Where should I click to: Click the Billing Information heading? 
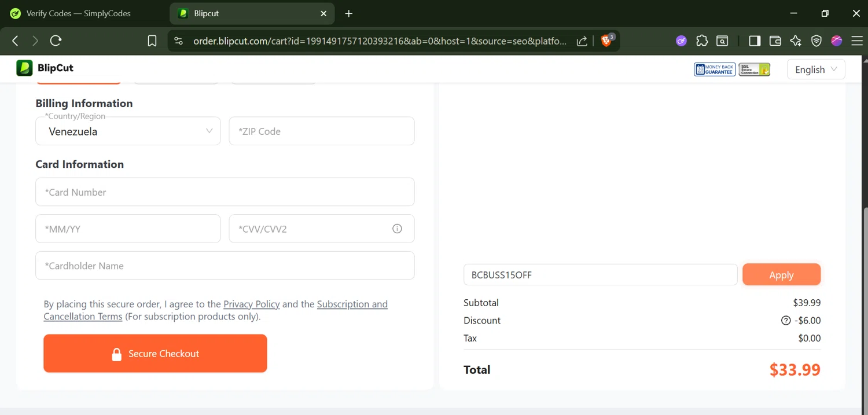tap(84, 103)
